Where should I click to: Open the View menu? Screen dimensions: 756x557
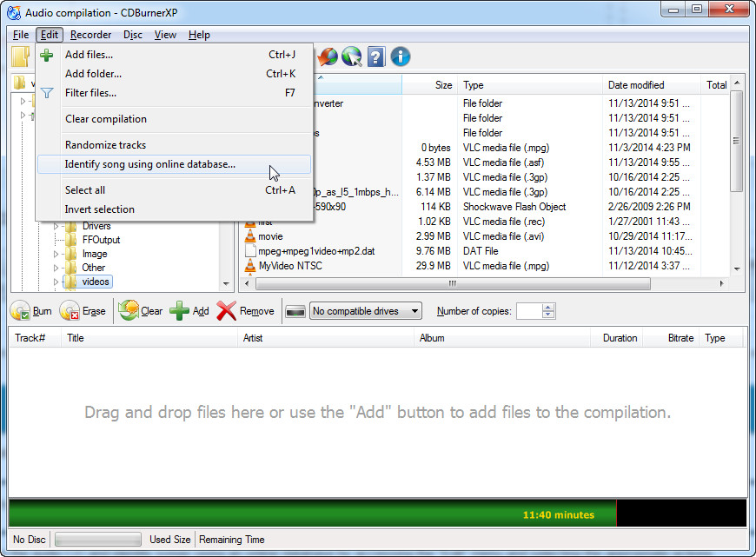tap(165, 35)
